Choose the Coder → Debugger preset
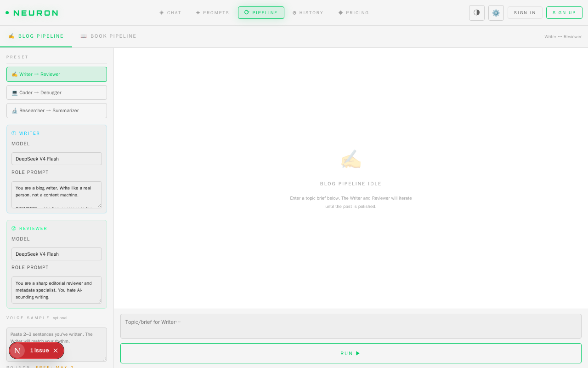588x368 pixels. tap(57, 92)
